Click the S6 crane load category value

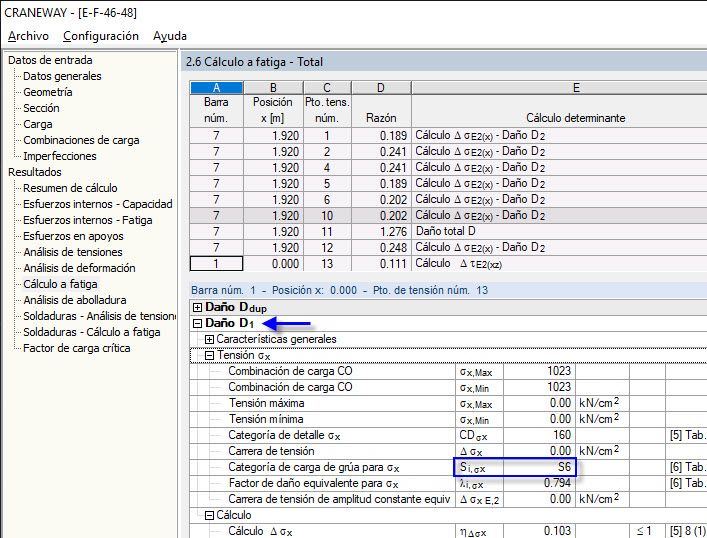539,468
